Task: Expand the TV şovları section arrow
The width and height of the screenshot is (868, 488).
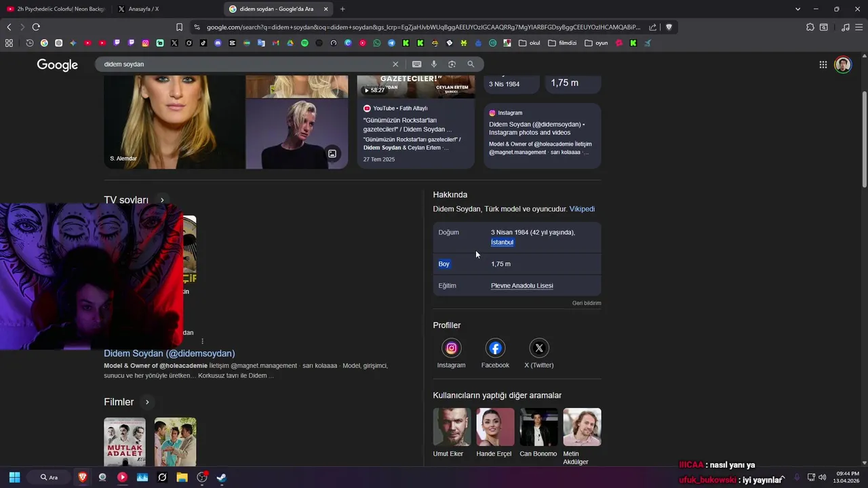Action: pos(162,200)
